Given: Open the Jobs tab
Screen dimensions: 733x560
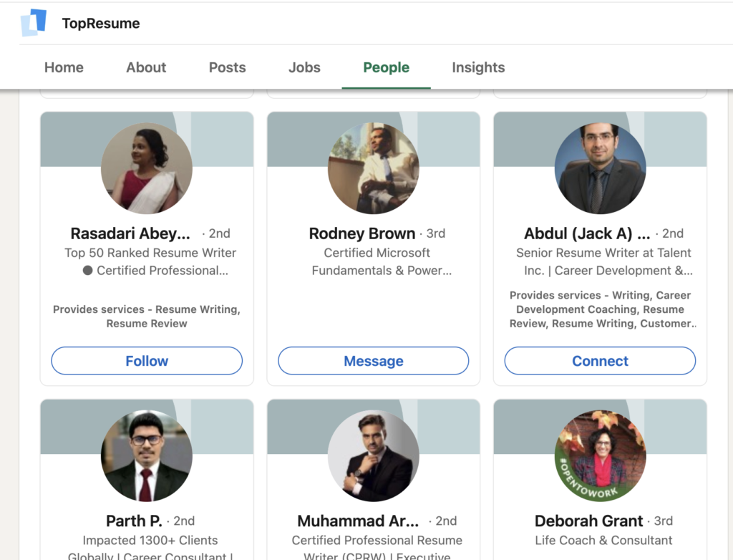Looking at the screenshot, I should (x=304, y=67).
